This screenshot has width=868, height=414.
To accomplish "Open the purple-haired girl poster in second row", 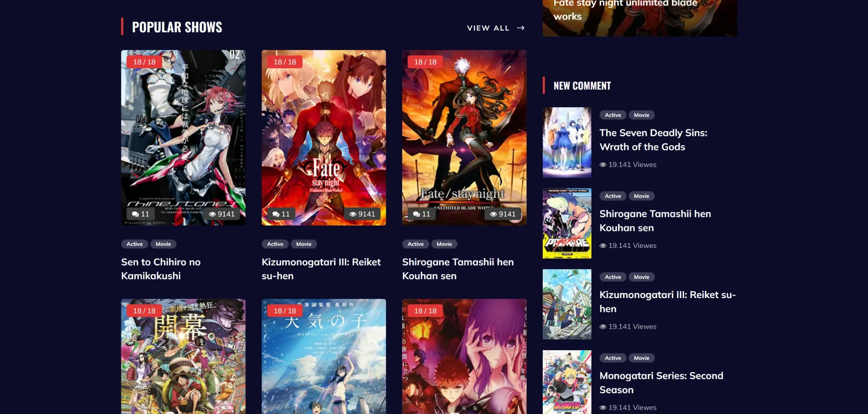I will pyautogui.click(x=464, y=357).
